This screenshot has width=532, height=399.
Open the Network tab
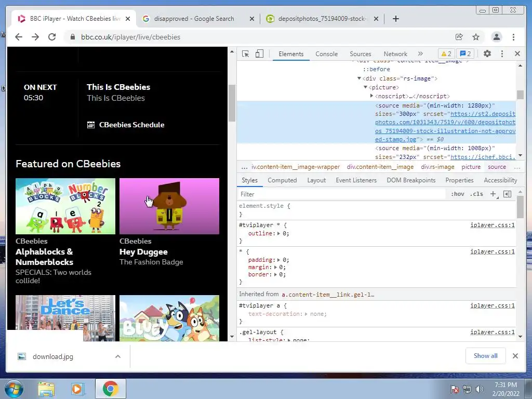tap(395, 54)
